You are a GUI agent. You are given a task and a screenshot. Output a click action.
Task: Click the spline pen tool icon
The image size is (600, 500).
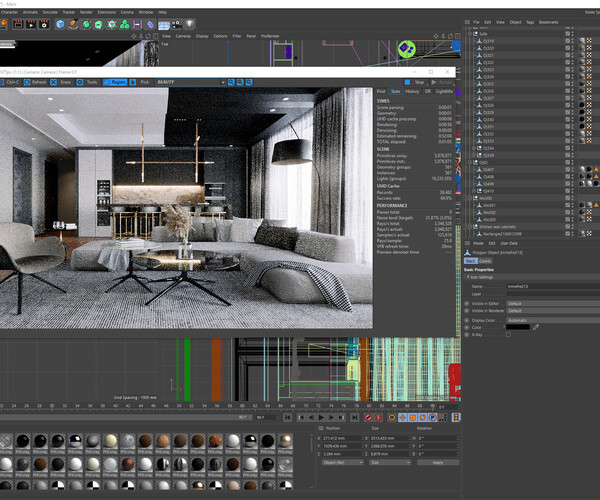[x=73, y=24]
